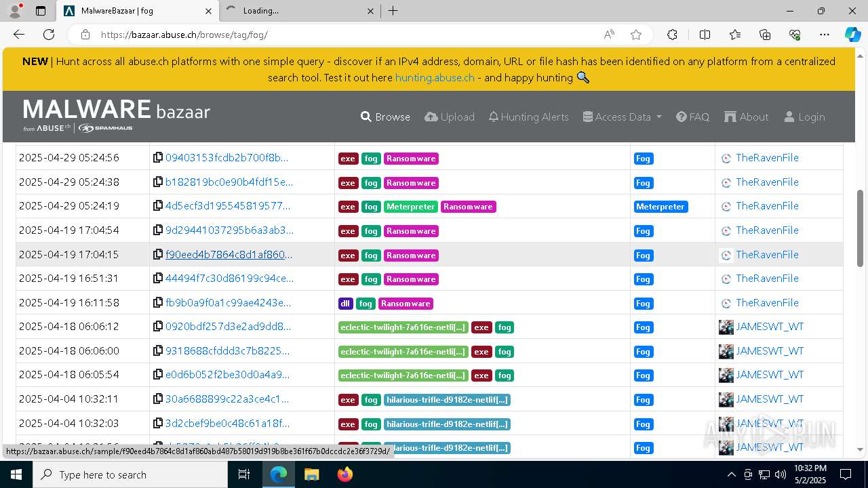Copy hash icon beside 3d2cbef9be0c48c61a18f

pos(158,424)
